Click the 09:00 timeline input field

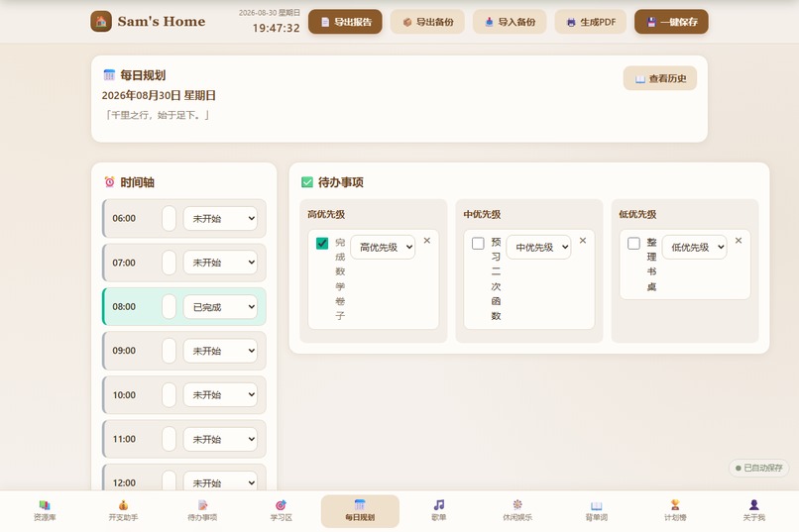pyautogui.click(x=170, y=351)
